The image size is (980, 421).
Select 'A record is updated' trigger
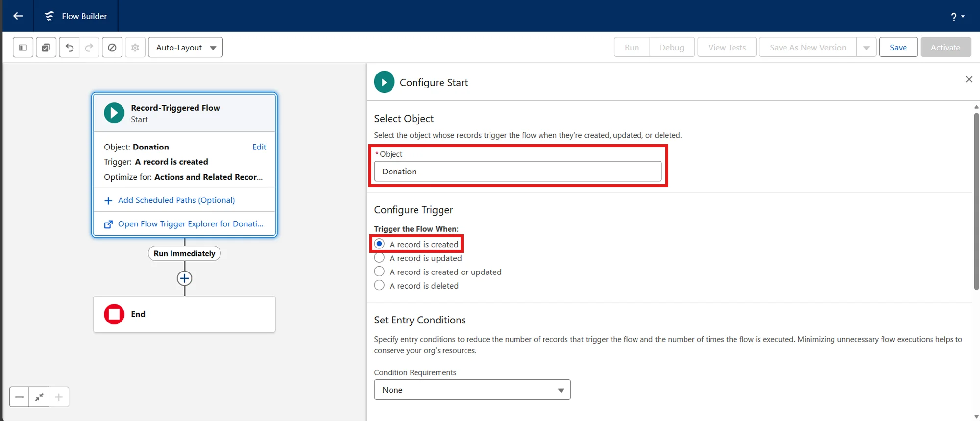click(379, 258)
